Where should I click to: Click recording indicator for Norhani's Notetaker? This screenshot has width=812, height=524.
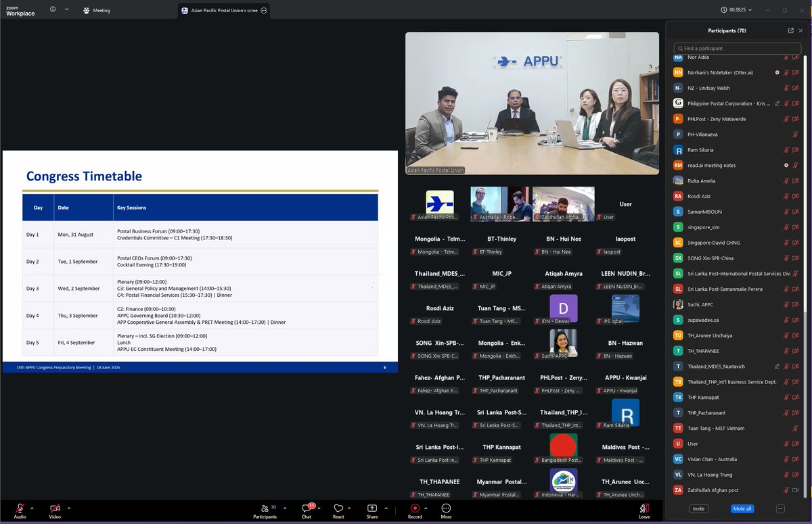point(777,72)
